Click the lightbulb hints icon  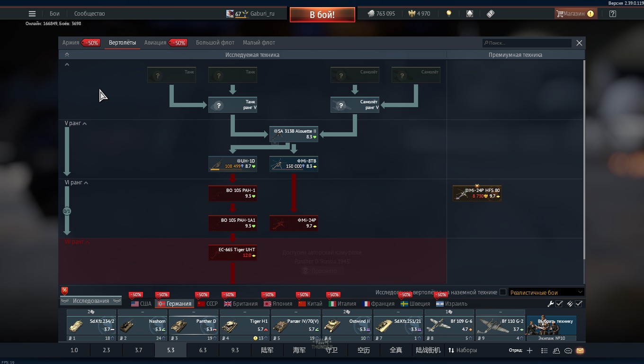[x=449, y=14]
